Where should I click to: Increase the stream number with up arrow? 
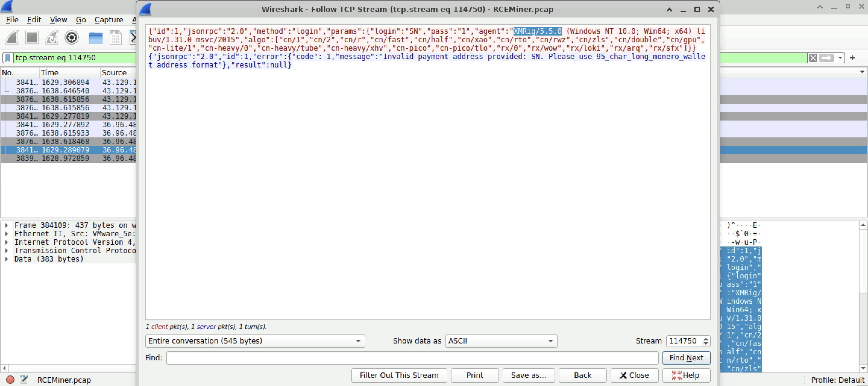(706, 338)
